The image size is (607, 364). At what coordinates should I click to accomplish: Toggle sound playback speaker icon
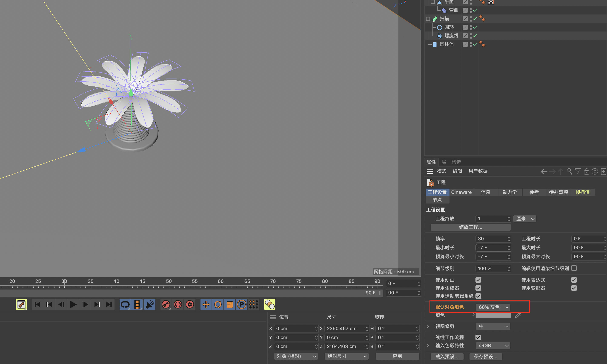click(150, 304)
